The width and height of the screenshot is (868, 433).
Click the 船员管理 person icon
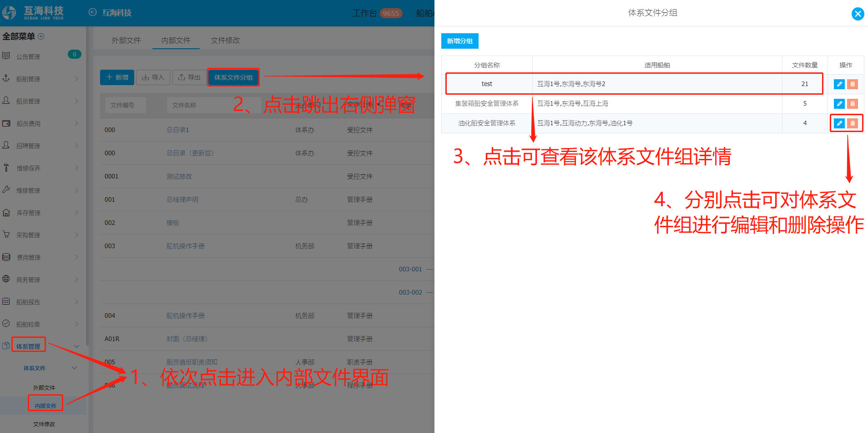pos(6,101)
